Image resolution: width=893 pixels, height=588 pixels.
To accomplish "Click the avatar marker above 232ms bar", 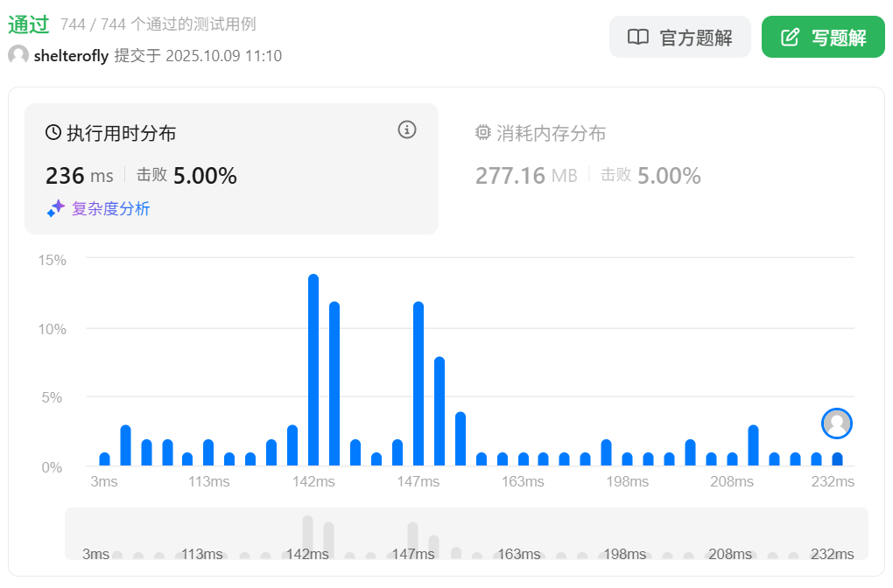I will pyautogui.click(x=837, y=423).
